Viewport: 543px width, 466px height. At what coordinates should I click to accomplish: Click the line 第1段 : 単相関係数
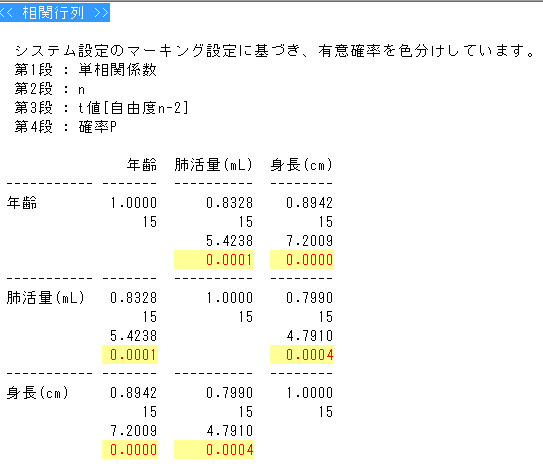coord(86,70)
